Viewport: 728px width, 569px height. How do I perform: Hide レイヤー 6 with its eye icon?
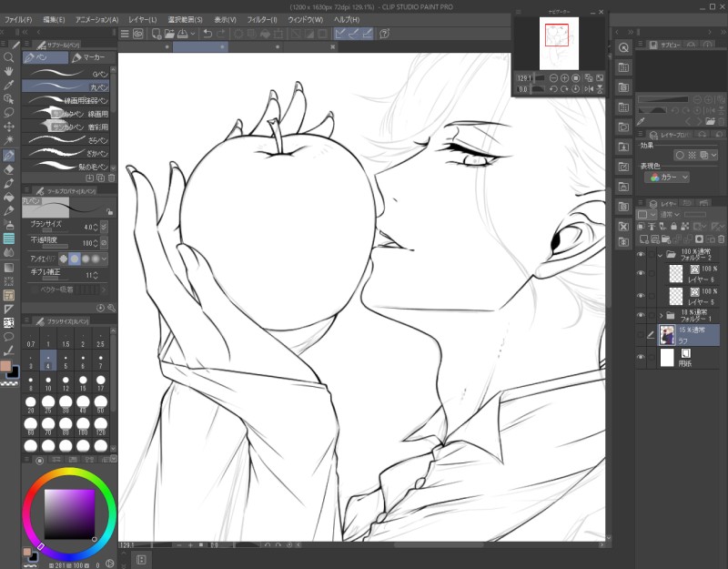click(x=641, y=273)
